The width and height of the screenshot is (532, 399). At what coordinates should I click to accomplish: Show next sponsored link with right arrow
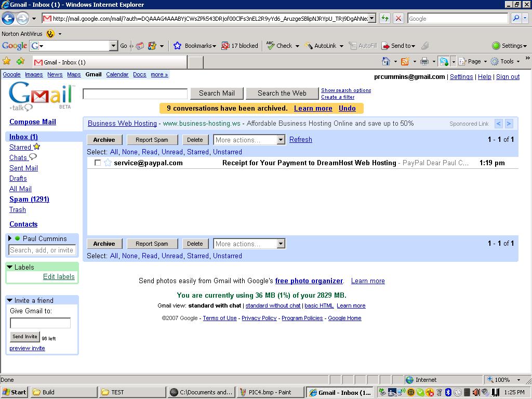tap(509, 124)
